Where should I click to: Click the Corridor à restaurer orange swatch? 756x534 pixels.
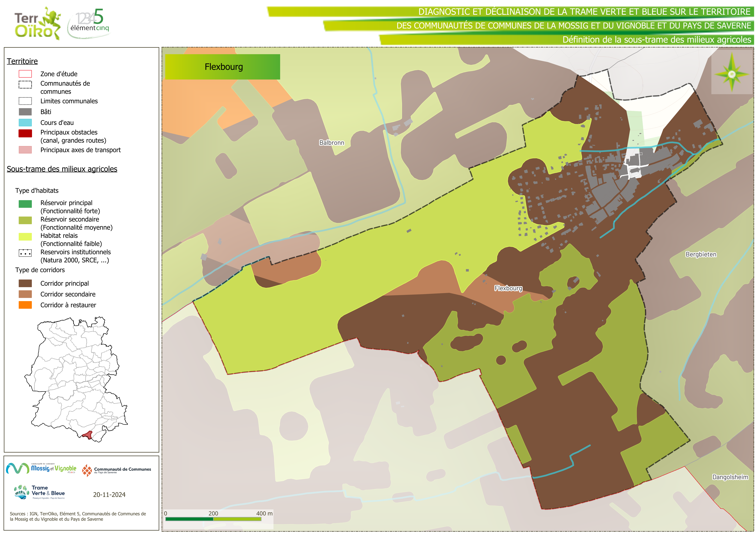pyautogui.click(x=25, y=305)
